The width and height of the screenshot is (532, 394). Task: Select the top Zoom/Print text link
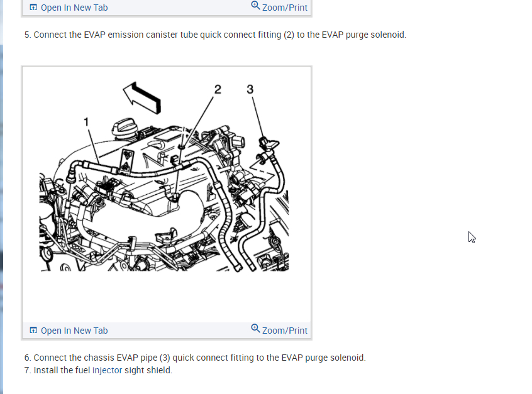285,8
